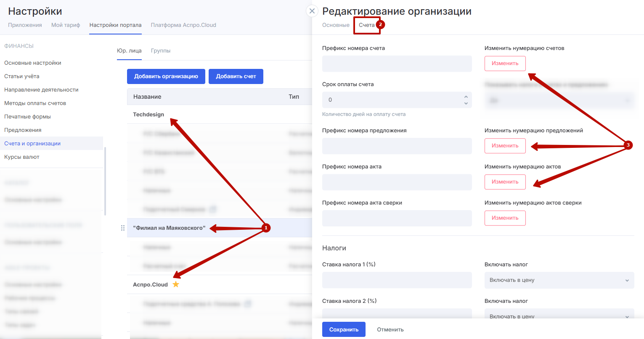
Task: Click "Изменить" for invoice numbering
Action: pyautogui.click(x=505, y=63)
